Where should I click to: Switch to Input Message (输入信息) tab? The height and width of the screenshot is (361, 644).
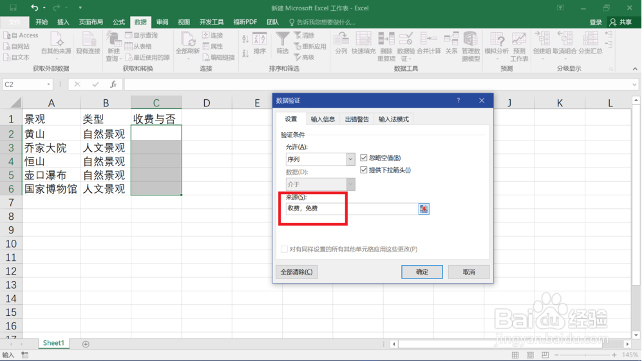[x=323, y=119]
